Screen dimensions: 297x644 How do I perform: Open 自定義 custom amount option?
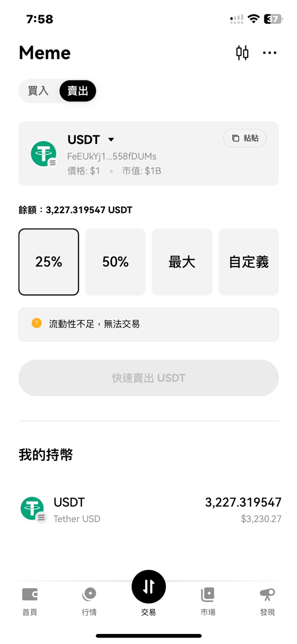(x=248, y=262)
